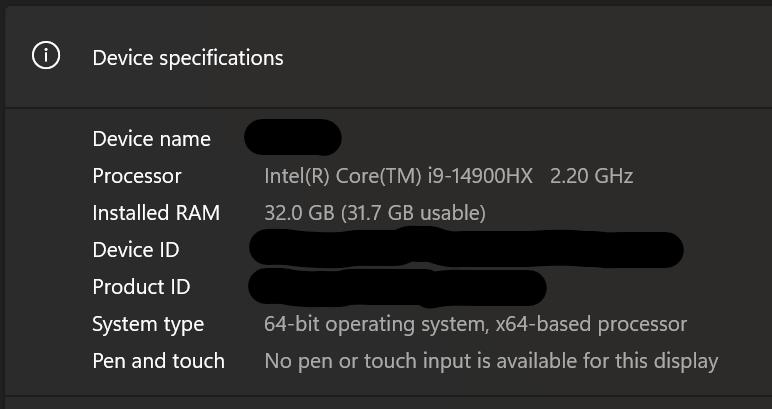
Task: Click the Intel(R) Core(TM) text
Action: coord(343,176)
